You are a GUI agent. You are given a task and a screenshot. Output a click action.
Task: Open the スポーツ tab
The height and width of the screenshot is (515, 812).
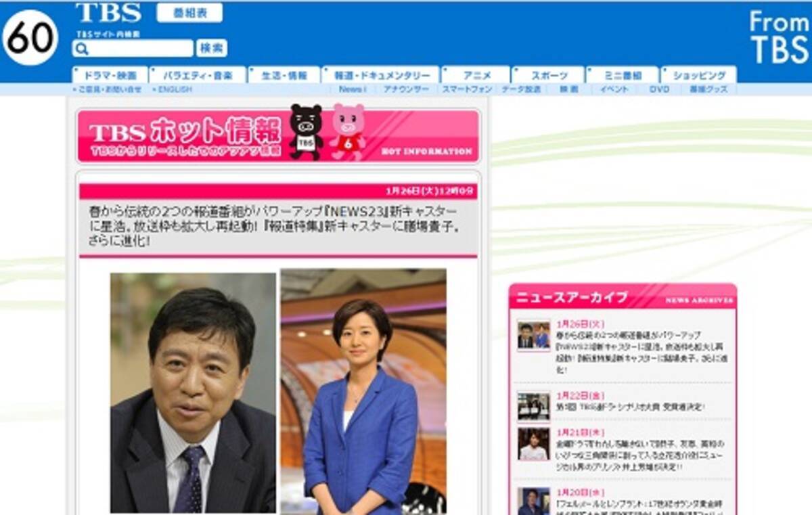(x=549, y=75)
